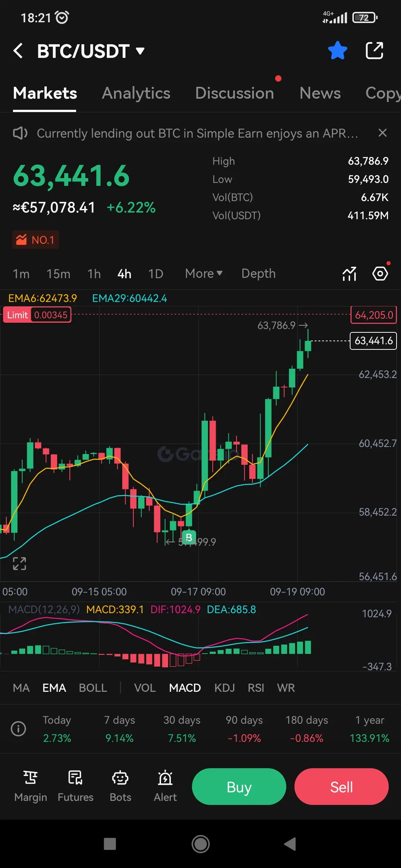Open the Bots menu

point(120,786)
